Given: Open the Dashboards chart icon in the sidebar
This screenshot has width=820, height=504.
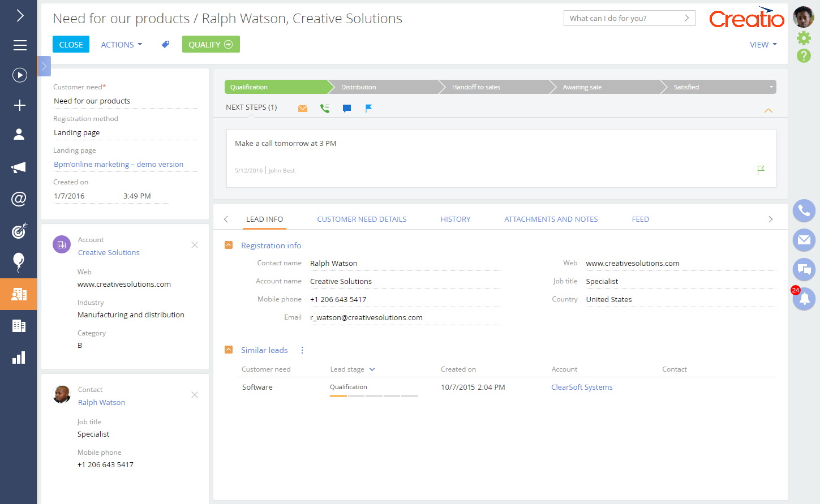Looking at the screenshot, I should [19, 357].
